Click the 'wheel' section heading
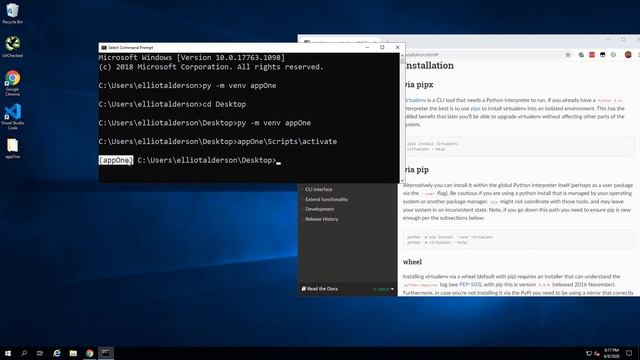 412,262
